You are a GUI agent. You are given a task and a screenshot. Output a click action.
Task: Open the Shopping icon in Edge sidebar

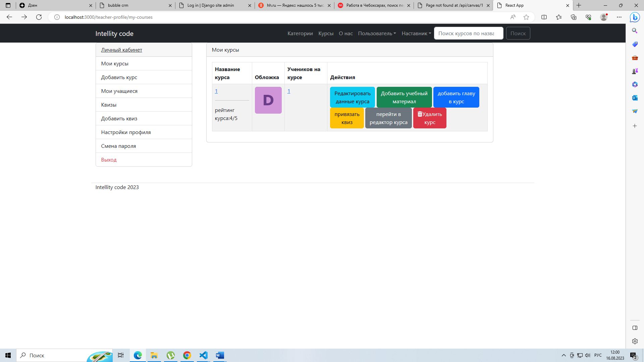point(635,44)
